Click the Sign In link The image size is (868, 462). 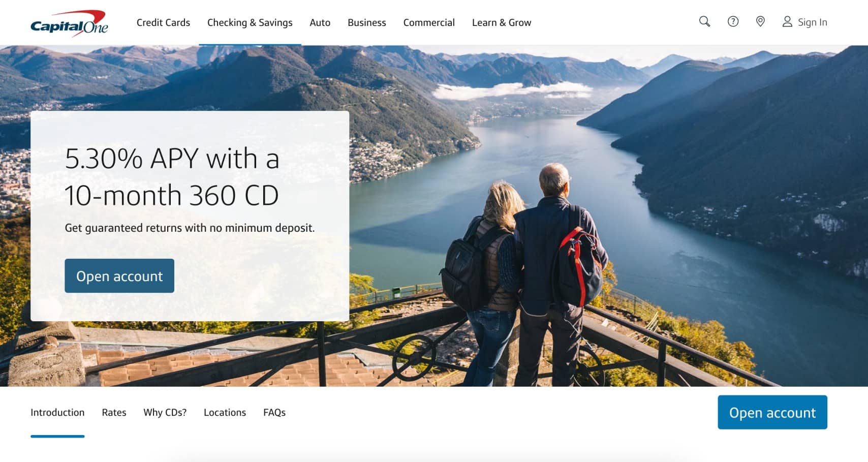[812, 22]
